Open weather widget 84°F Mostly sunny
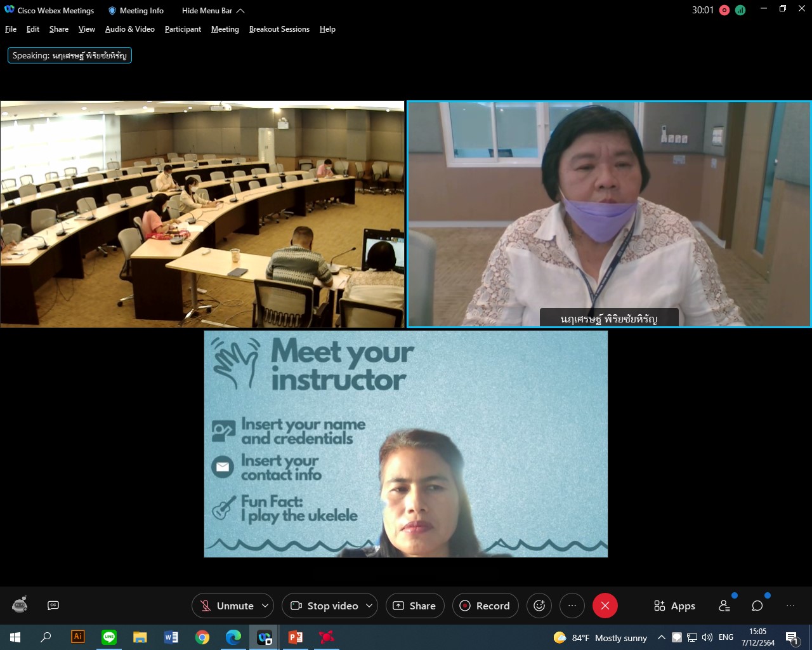The width and height of the screenshot is (812, 650). pos(600,637)
